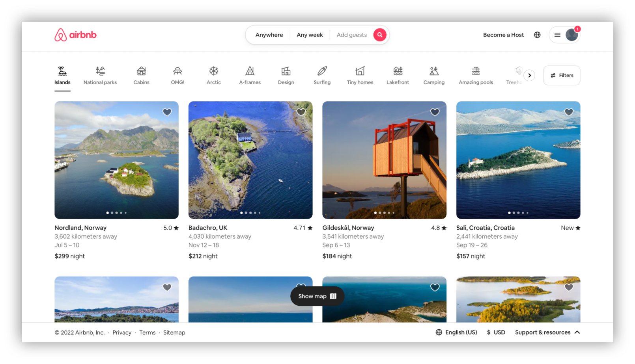This screenshot has height=364, width=635.
Task: Select the Arctic snowflake category
Action: (x=214, y=76)
